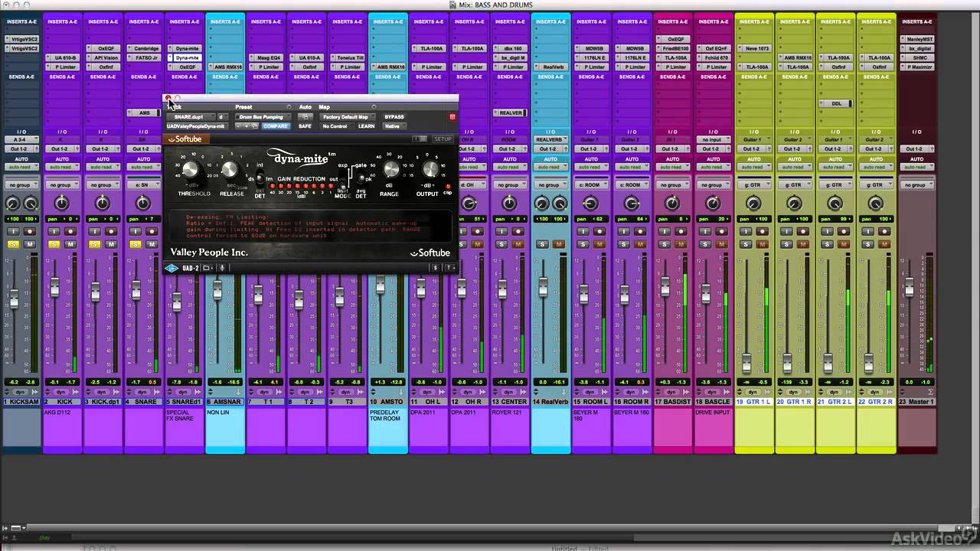Mute the KICK track
Screen dimensions: 980x551
(70, 244)
